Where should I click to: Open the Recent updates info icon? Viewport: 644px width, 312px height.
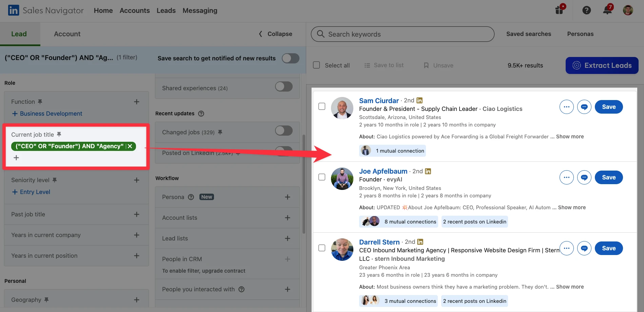[201, 114]
